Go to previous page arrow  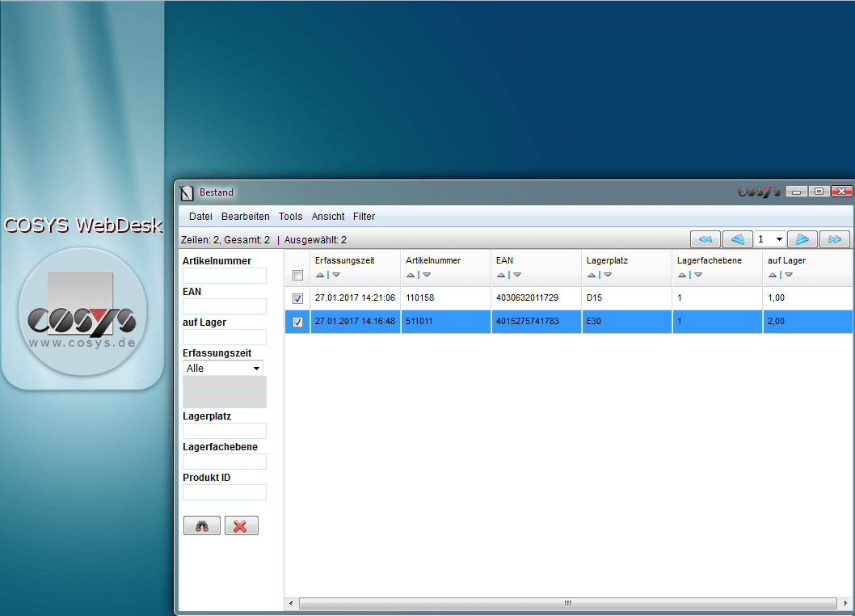click(x=737, y=239)
